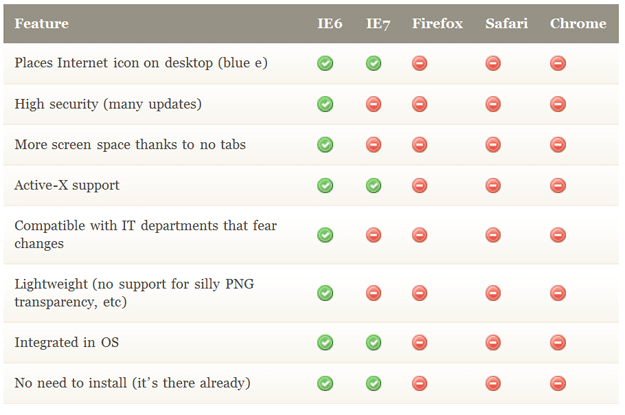The image size is (625, 415).
Task: Click Chrome red minus for Integrated in OS
Action: coord(558,342)
